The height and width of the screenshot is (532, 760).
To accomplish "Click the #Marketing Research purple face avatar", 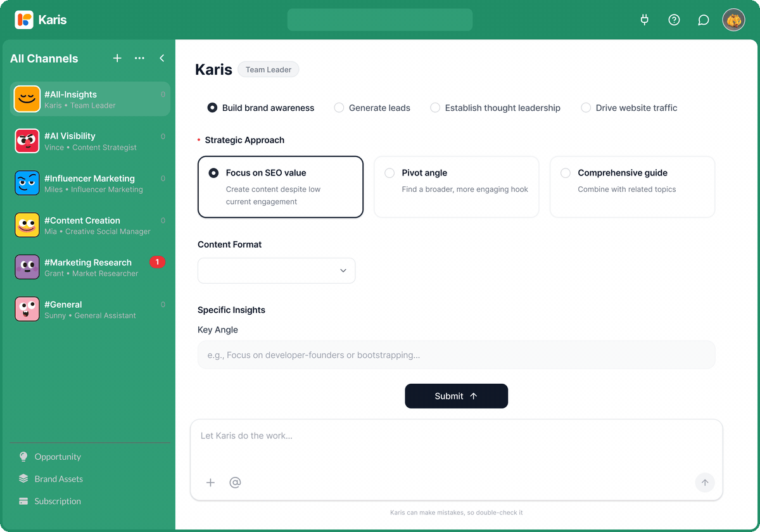I will tap(27, 267).
